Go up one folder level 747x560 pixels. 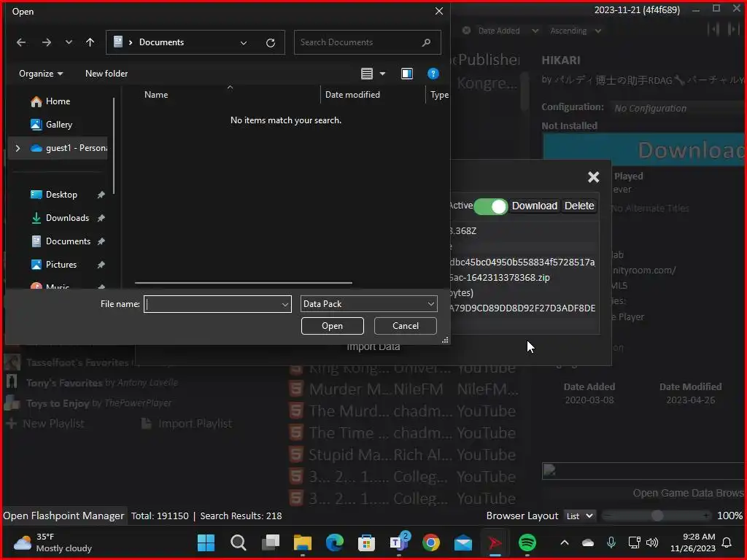tap(90, 42)
